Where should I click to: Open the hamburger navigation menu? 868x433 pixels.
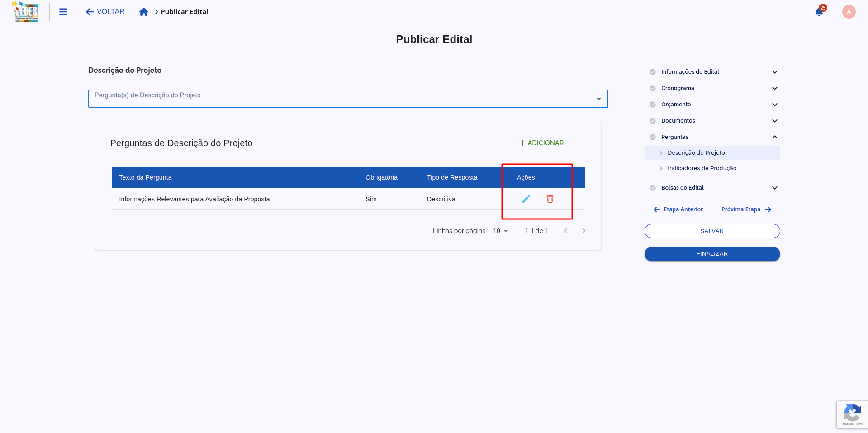pyautogui.click(x=63, y=12)
